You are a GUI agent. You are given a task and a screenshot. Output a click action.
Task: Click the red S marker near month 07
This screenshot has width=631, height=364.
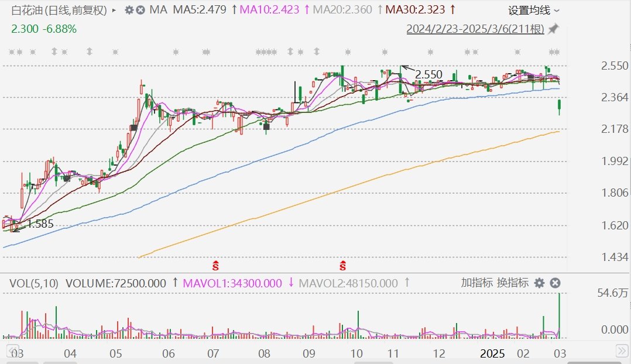click(x=215, y=265)
